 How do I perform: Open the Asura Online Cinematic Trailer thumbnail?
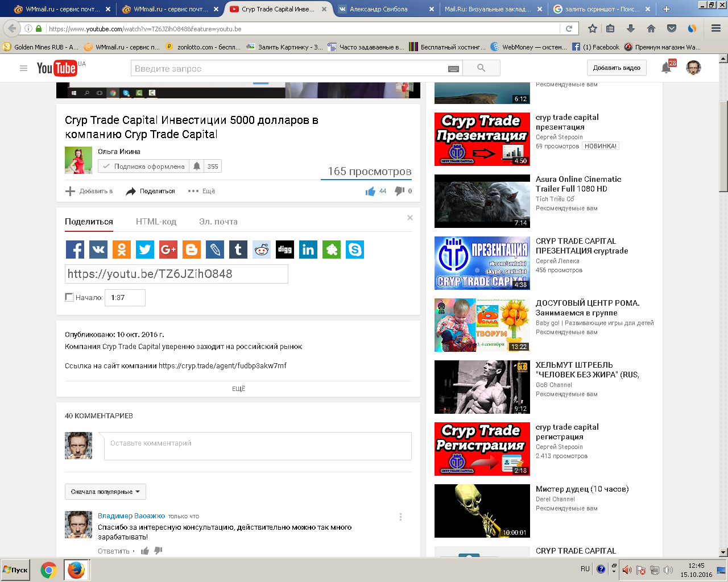[482, 201]
